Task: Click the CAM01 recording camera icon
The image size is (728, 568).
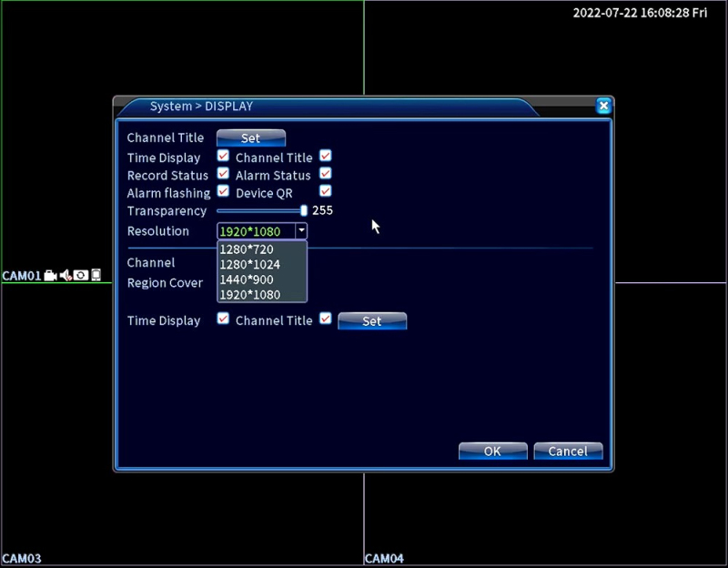Action: coord(50,276)
